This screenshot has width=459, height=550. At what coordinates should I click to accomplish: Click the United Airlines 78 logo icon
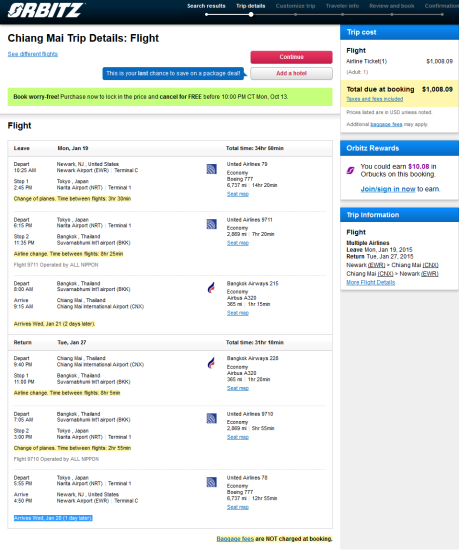[x=211, y=482]
